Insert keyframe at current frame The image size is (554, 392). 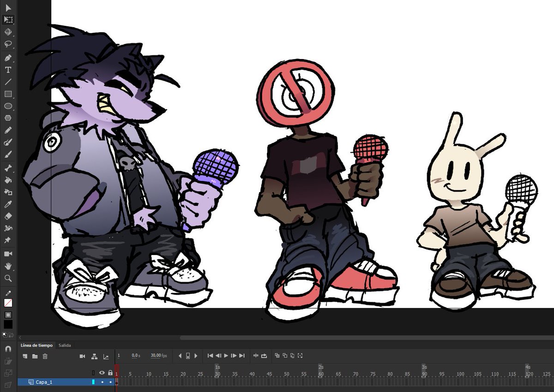tap(188, 356)
